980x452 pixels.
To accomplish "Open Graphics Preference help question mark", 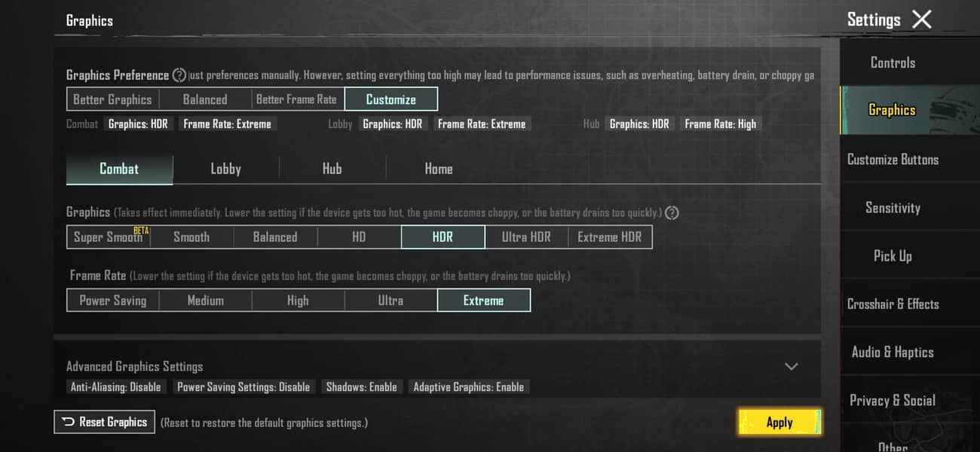I will pos(179,75).
